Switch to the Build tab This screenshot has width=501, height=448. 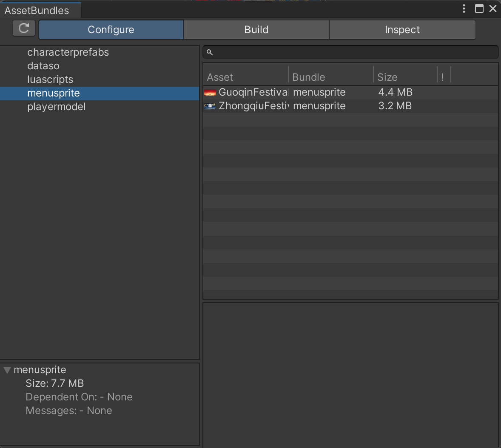point(256,30)
